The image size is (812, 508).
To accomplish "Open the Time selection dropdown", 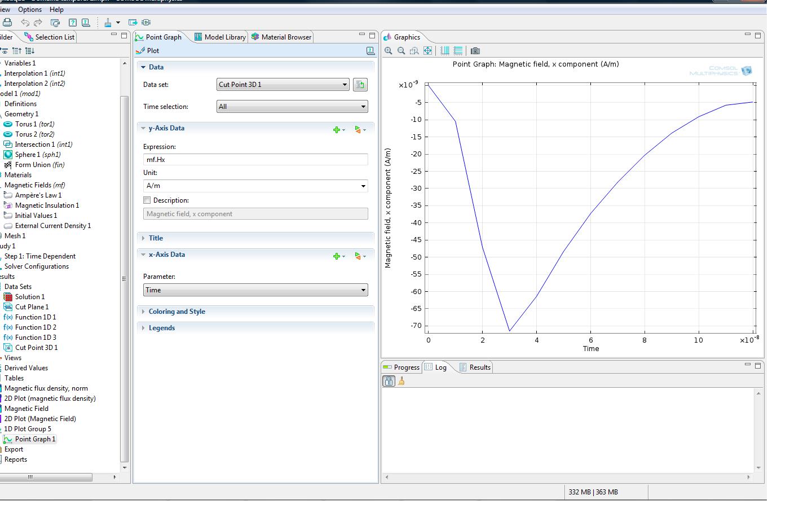I will click(x=292, y=107).
